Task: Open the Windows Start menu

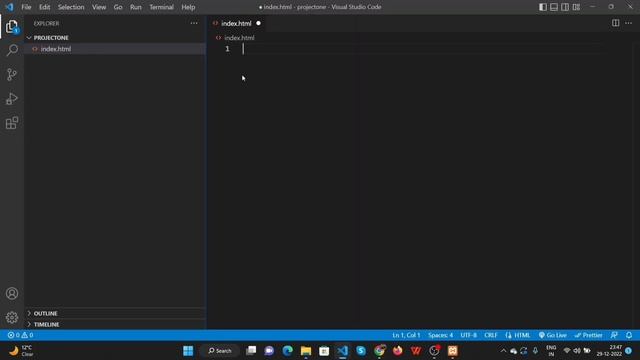Action: 188,351
